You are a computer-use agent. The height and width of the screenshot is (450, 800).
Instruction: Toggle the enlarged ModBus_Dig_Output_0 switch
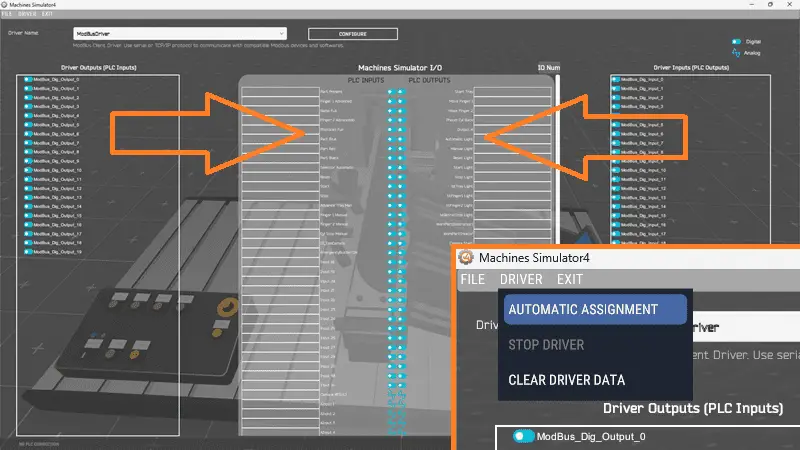(x=523, y=436)
